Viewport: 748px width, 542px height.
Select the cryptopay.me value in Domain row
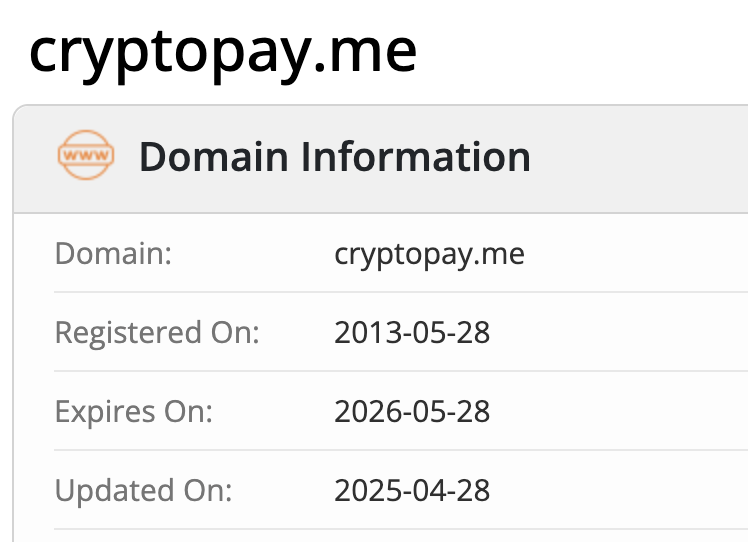pos(429,254)
